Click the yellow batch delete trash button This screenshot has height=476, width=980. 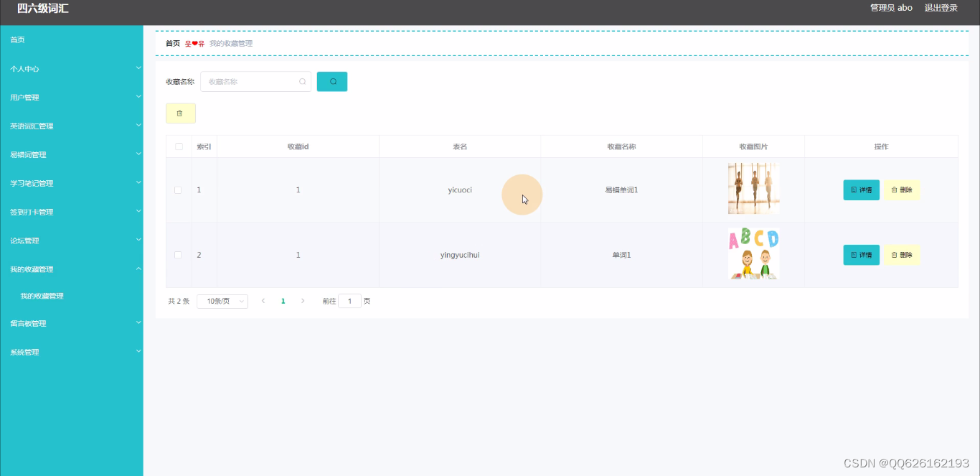click(x=180, y=113)
